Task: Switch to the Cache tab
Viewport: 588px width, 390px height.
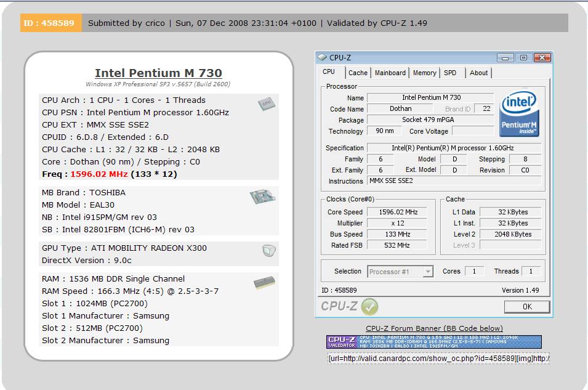Action: pyautogui.click(x=358, y=73)
